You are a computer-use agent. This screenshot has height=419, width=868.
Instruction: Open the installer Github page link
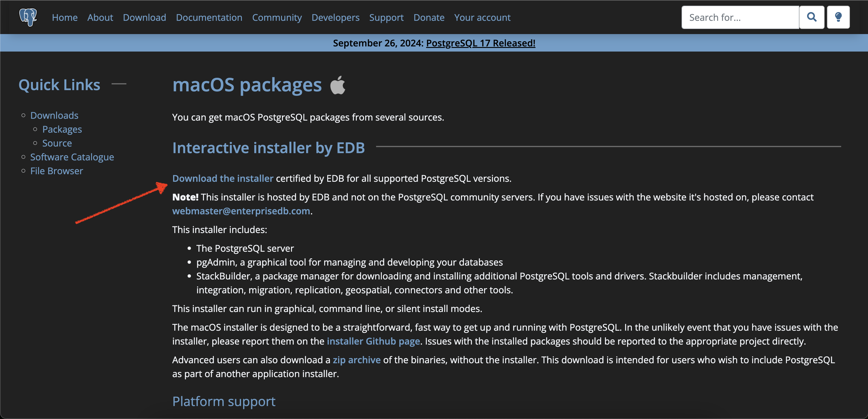pos(373,341)
